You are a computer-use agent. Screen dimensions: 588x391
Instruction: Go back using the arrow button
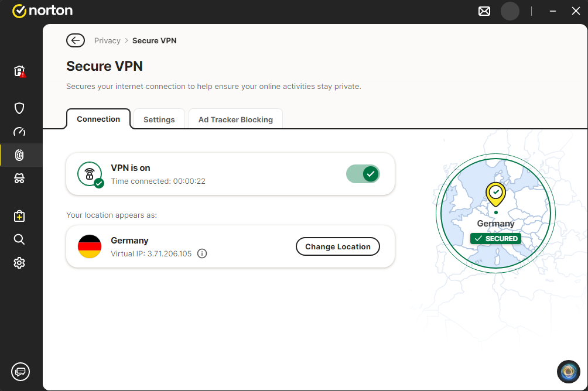(x=76, y=40)
